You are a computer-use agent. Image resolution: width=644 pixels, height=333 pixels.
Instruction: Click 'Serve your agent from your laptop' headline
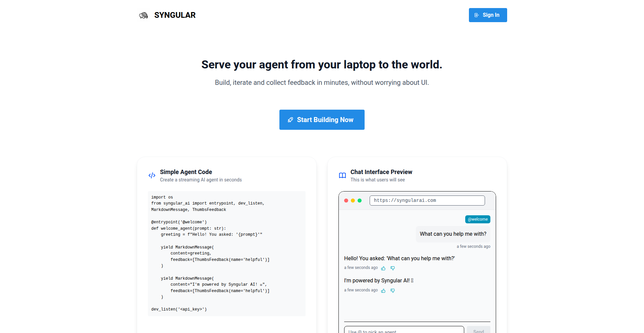pyautogui.click(x=322, y=64)
